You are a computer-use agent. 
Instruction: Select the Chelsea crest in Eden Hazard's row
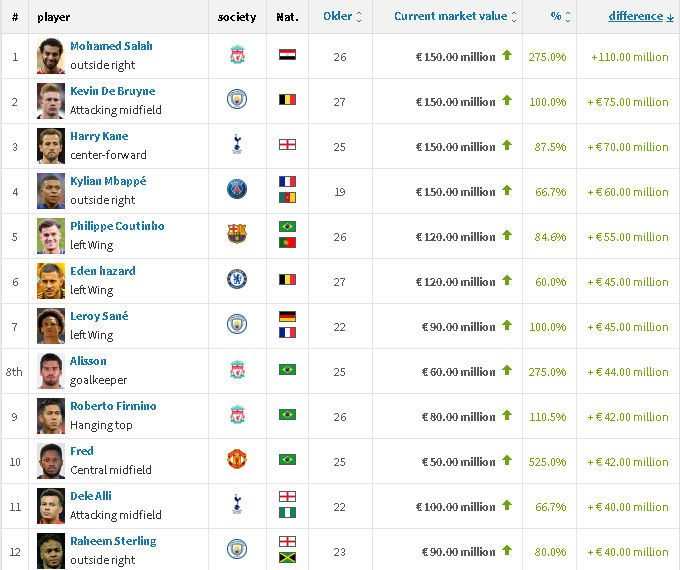237,279
